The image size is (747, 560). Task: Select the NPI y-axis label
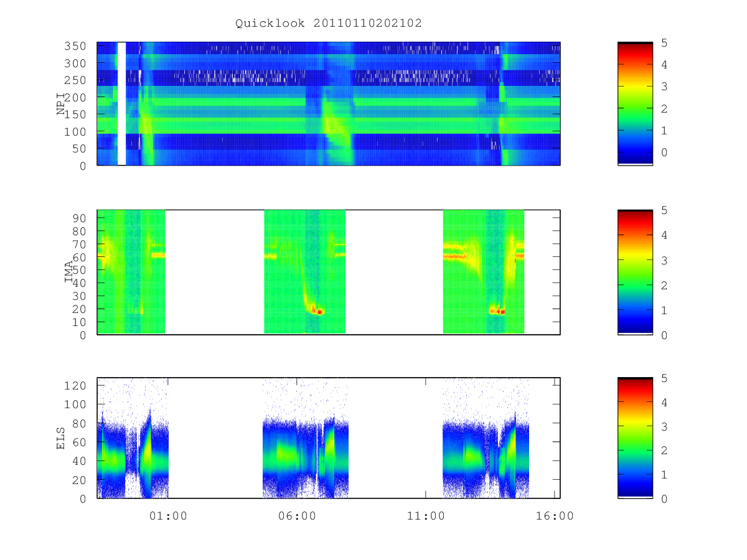(x=61, y=104)
